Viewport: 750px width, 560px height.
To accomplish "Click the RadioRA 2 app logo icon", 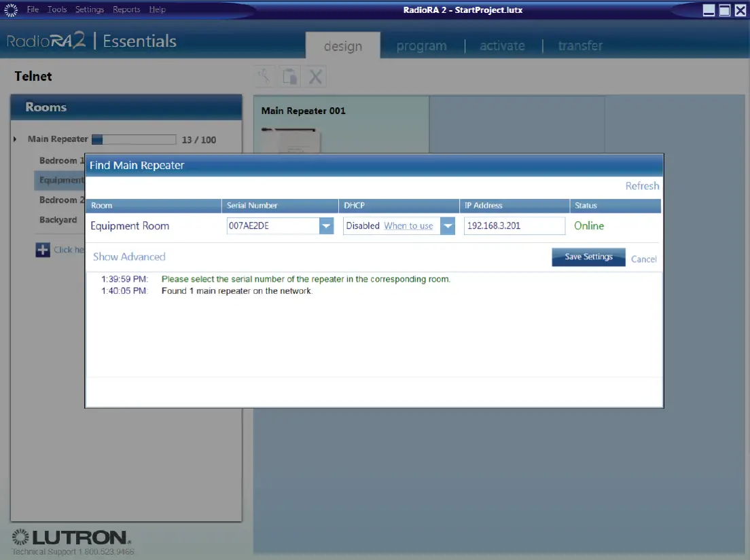I will point(10,10).
